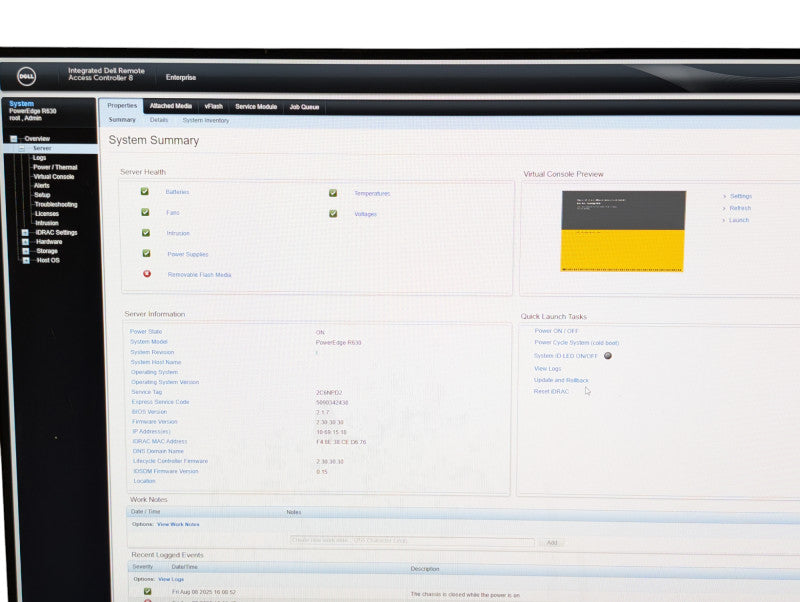This screenshot has height=602, width=800.
Task: Open the Service Module tab
Action: (x=256, y=107)
